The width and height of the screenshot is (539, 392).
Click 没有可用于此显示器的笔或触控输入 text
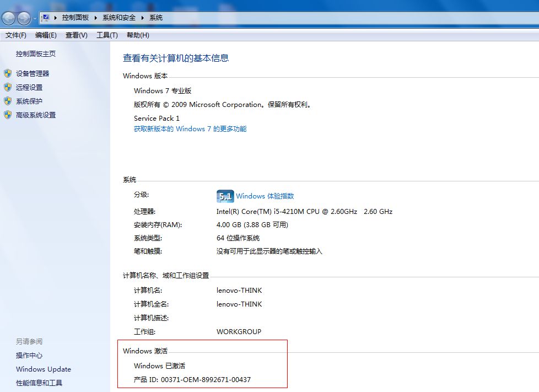coord(269,251)
